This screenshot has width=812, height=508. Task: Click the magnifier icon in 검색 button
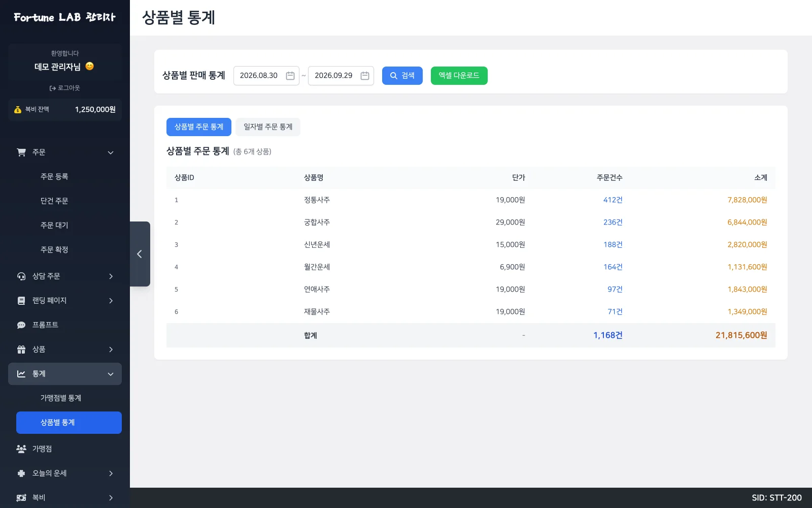(x=393, y=76)
